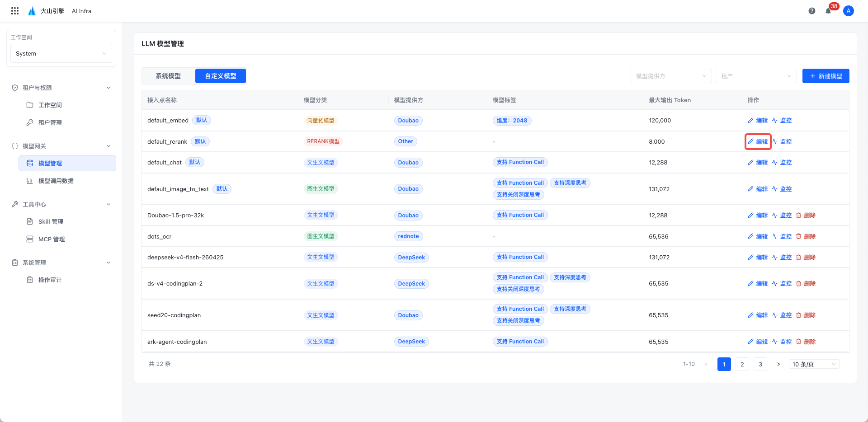
Task: Collapse the 租户与权限 section
Action: [x=108, y=88]
